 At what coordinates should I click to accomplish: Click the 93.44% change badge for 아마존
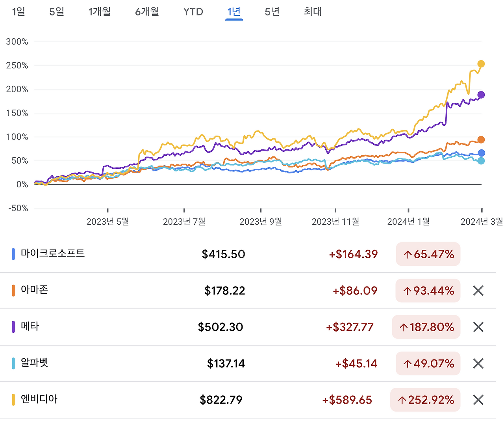(428, 291)
